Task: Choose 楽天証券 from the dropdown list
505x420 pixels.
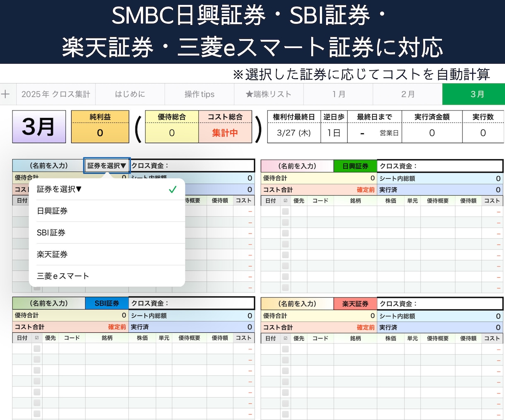Action: pos(107,254)
